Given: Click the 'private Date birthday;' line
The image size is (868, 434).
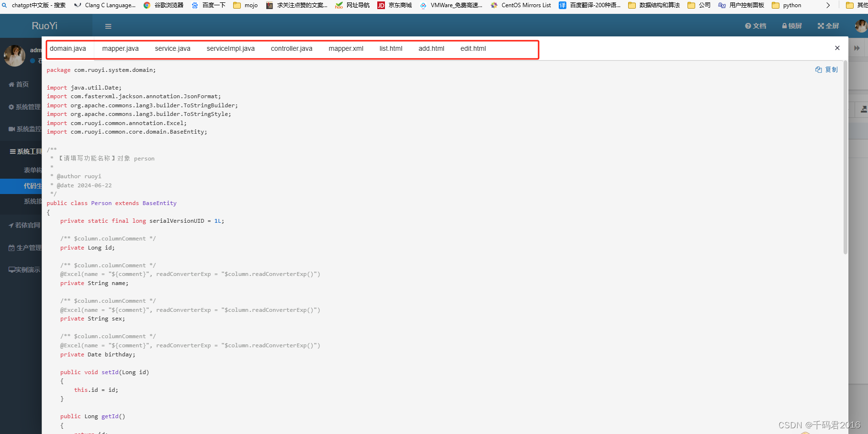Looking at the screenshot, I should click(98, 354).
